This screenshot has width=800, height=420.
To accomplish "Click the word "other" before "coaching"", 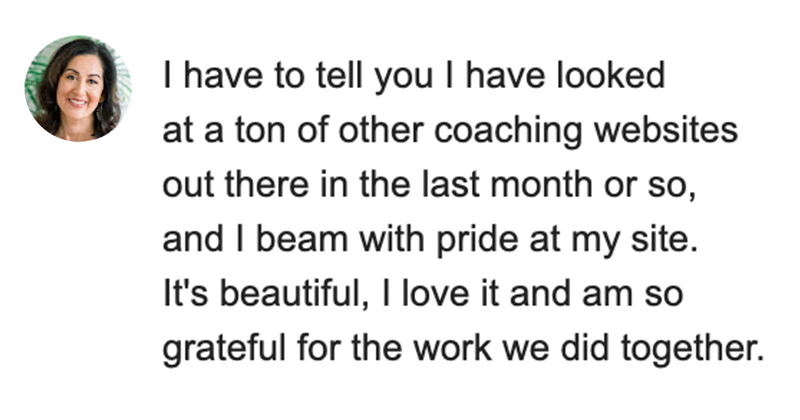I will tap(381, 130).
